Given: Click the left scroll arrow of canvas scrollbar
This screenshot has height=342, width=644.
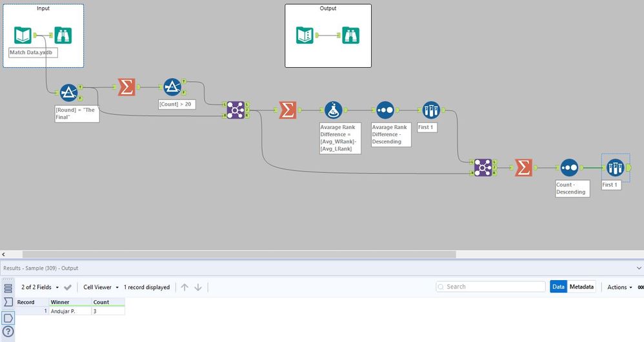Looking at the screenshot, I should [3, 254].
